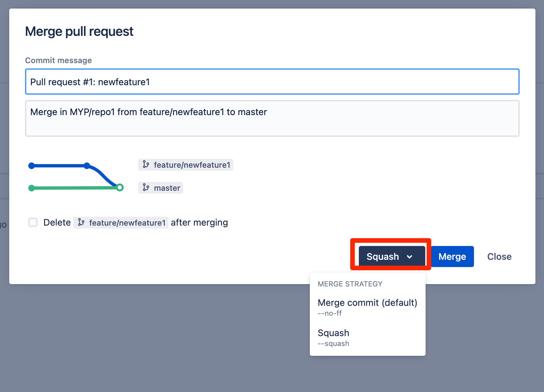
Task: Click the green starting node on the master line
Action: pyautogui.click(x=31, y=188)
